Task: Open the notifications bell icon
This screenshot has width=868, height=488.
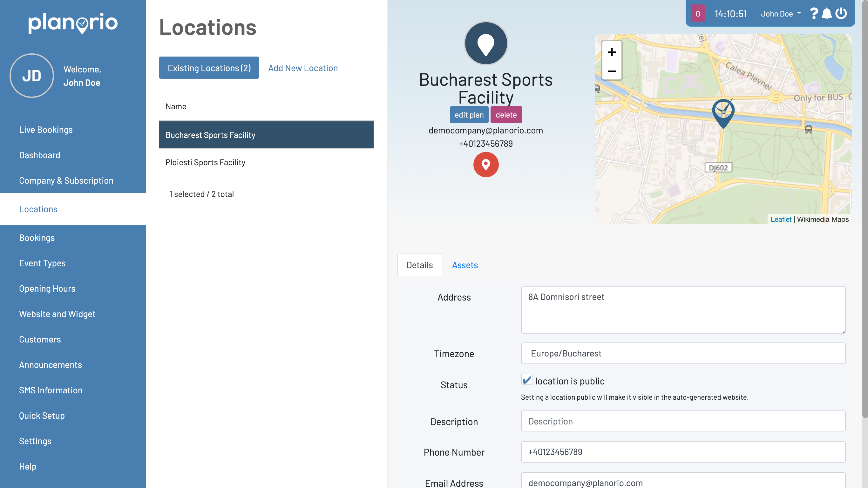Action: (x=827, y=13)
